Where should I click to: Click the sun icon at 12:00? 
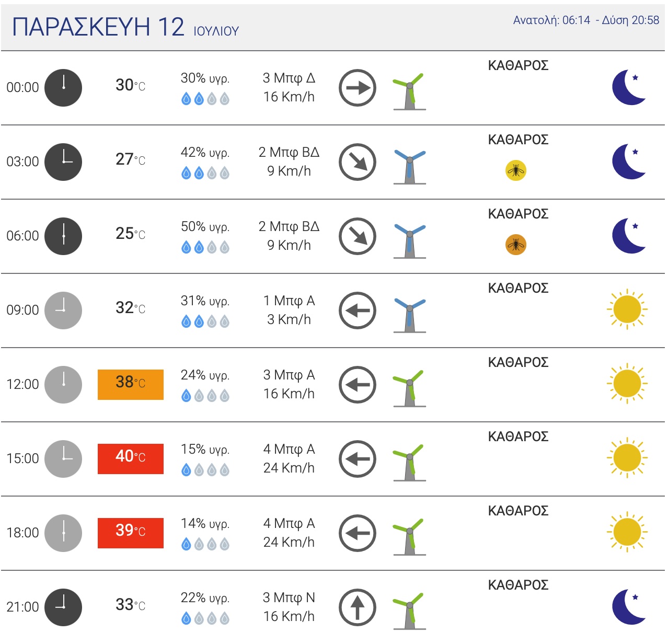[x=627, y=384]
